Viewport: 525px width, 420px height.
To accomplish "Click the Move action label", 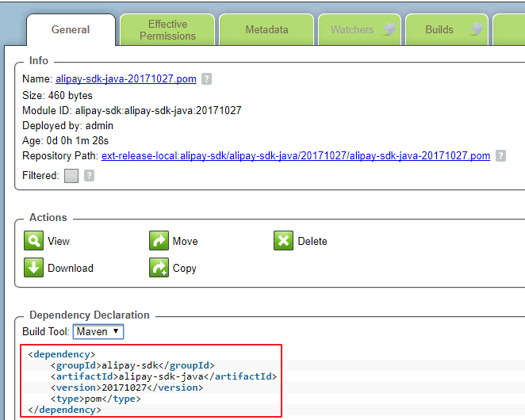I will point(185,241).
